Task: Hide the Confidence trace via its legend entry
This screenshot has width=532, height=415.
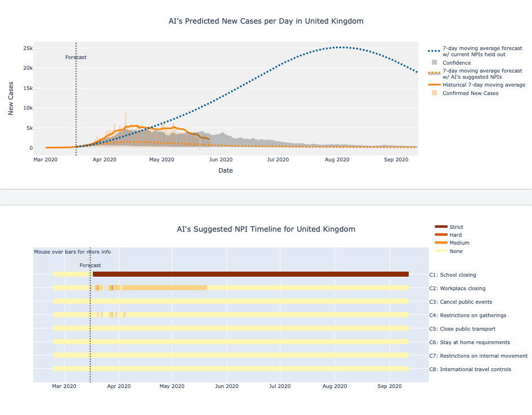Action: tap(457, 62)
